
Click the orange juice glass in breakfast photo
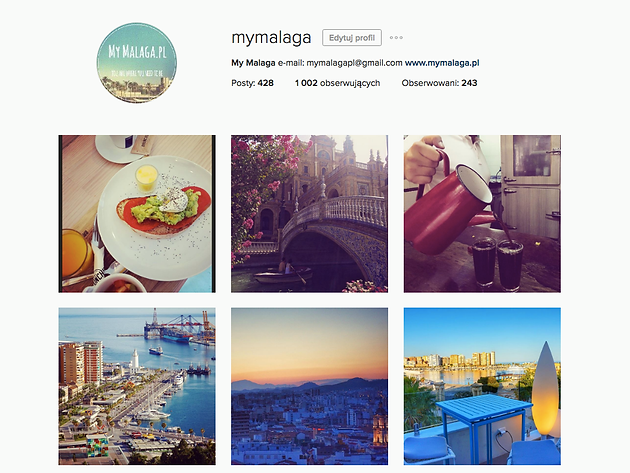(x=74, y=253)
